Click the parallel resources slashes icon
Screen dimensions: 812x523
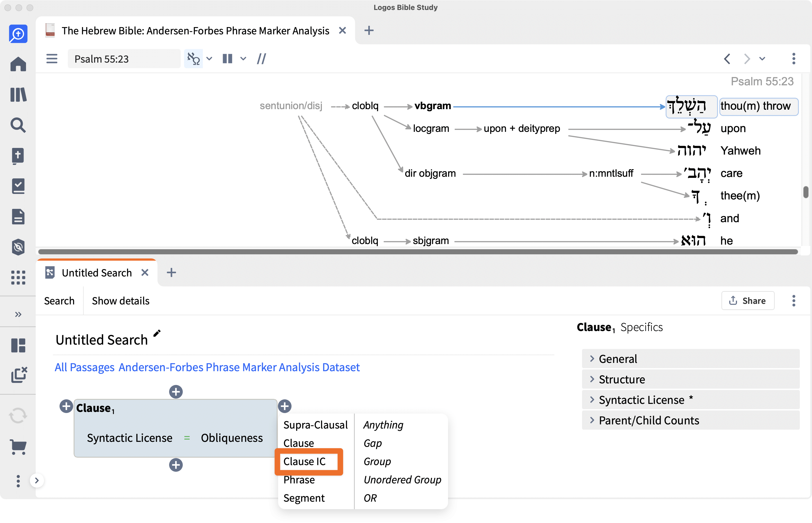(261, 59)
